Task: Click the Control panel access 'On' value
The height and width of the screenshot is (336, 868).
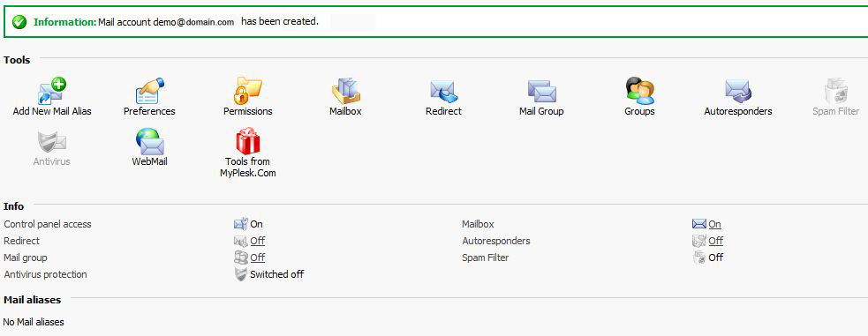Action: [x=256, y=224]
